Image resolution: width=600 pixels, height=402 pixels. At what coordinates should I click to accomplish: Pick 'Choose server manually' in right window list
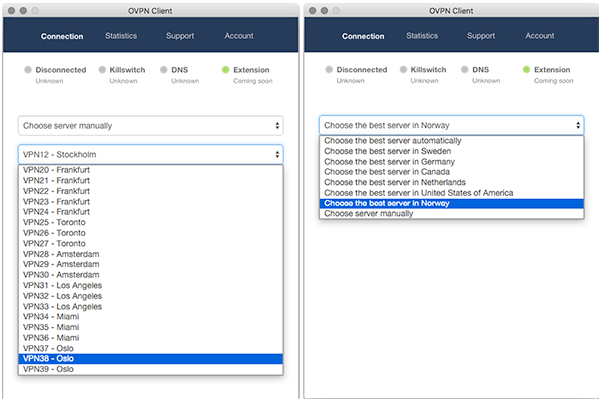(452, 214)
